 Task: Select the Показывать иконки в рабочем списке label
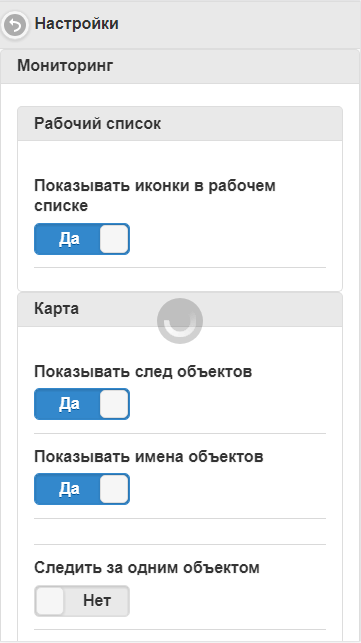click(x=155, y=196)
